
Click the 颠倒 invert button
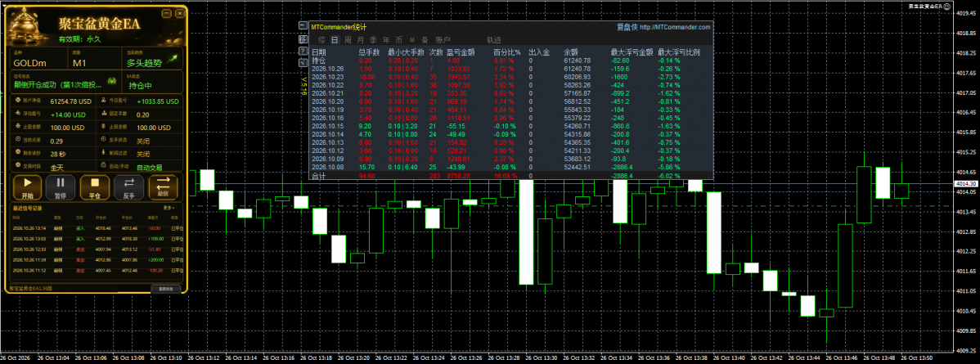(x=163, y=186)
